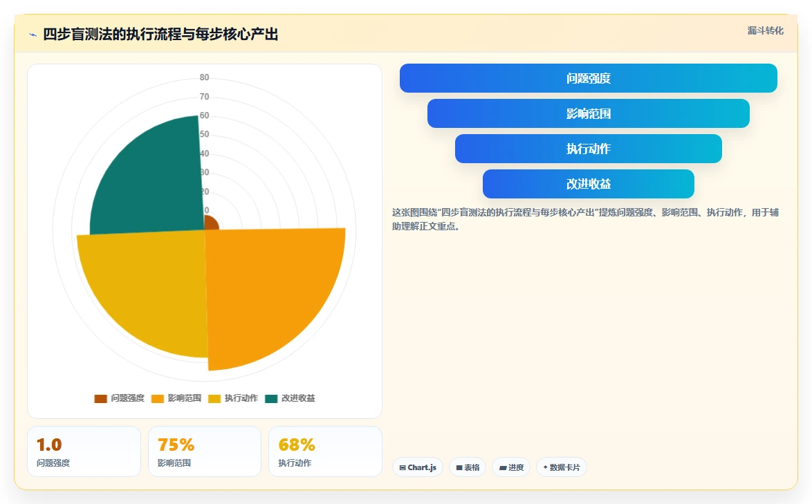Screen dimensions: 812x504
Task: Toggle 执行动作 legend swatch
Action: (214, 398)
